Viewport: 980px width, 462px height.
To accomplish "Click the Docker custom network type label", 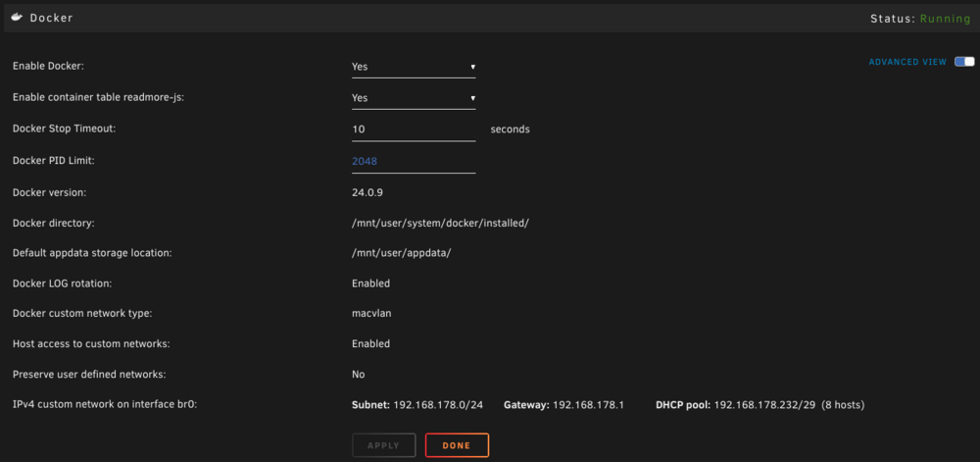I will coord(82,313).
